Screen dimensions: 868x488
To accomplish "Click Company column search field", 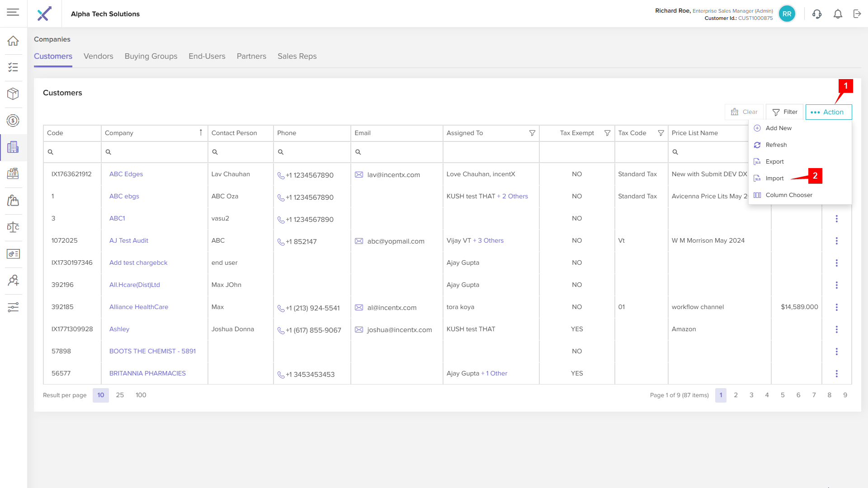I will [x=156, y=152].
